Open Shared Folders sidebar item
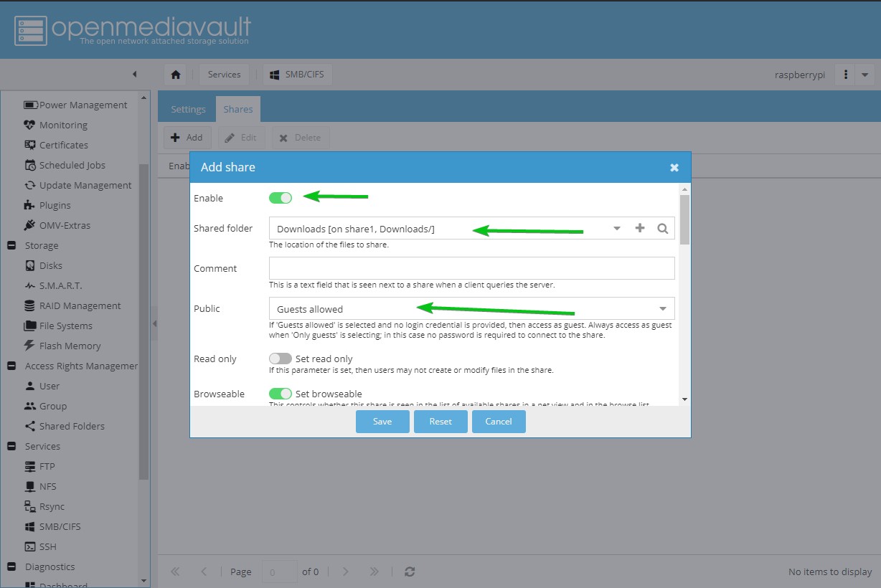The height and width of the screenshot is (588, 881). click(64, 426)
